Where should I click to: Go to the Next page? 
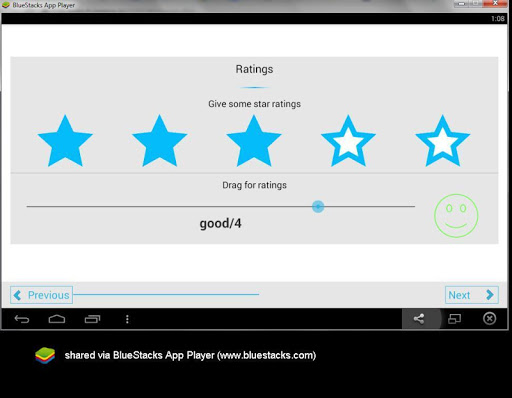point(472,295)
